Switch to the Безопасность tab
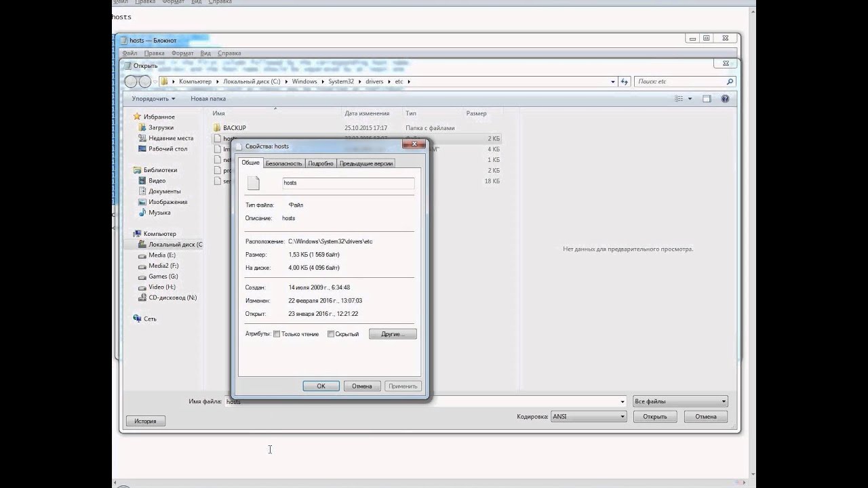This screenshot has height=488, width=868. pyautogui.click(x=283, y=163)
